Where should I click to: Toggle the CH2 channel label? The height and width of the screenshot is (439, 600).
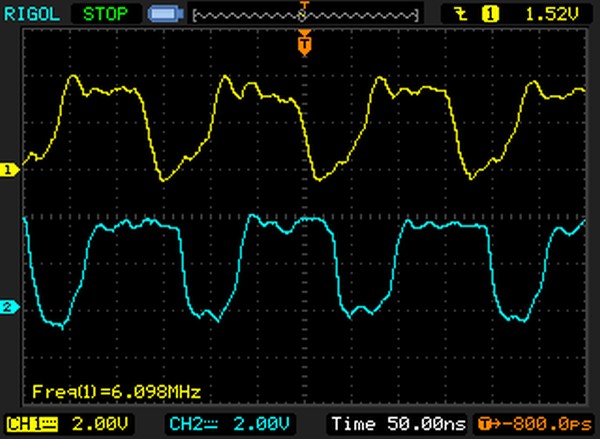point(187,422)
